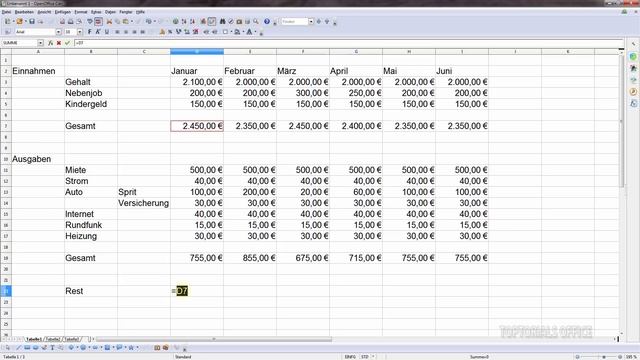Viewport: 640px width, 360px height.
Task: Expand the Borders style arrow
Action: click(x=231, y=32)
